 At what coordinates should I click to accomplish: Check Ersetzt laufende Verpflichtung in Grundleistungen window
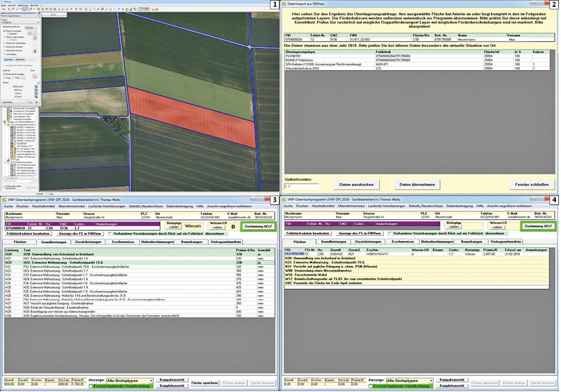(x=91, y=386)
